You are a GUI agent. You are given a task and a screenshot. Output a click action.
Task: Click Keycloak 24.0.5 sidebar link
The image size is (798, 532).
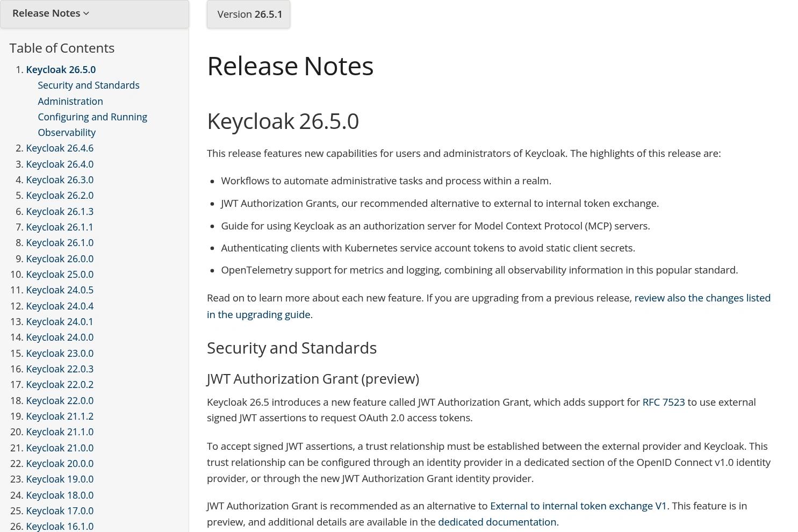tap(60, 290)
